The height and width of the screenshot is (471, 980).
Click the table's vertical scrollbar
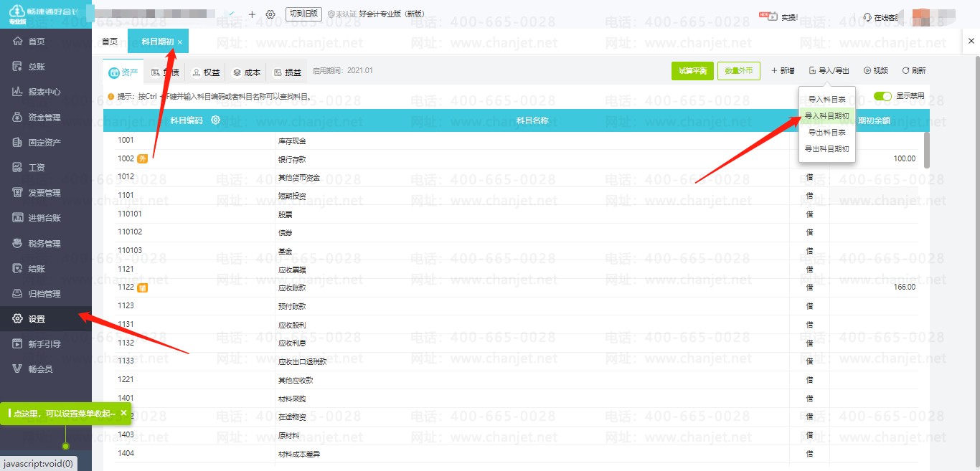coord(926,150)
